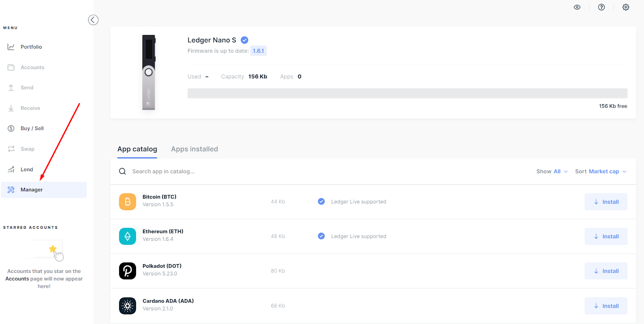
Task: Click the Cardano ADA app logo
Action: [128, 306]
